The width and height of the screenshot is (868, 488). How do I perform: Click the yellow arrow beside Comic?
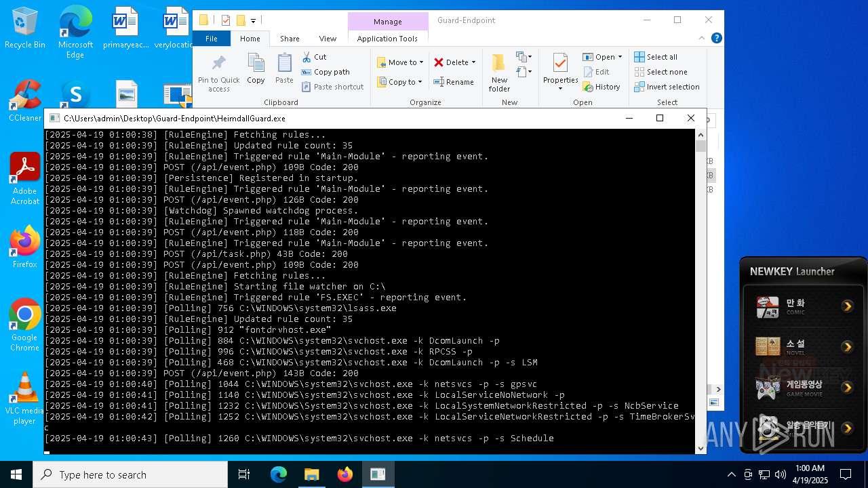point(847,306)
